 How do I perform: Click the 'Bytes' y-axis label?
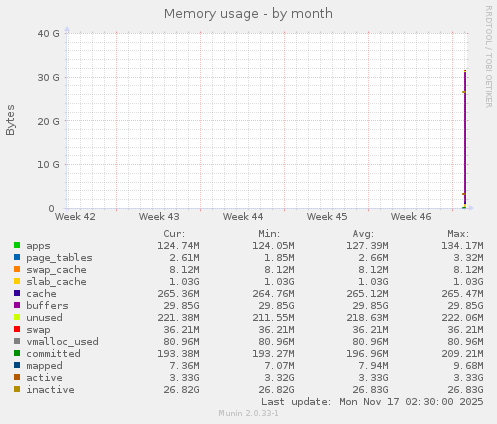click(x=10, y=120)
